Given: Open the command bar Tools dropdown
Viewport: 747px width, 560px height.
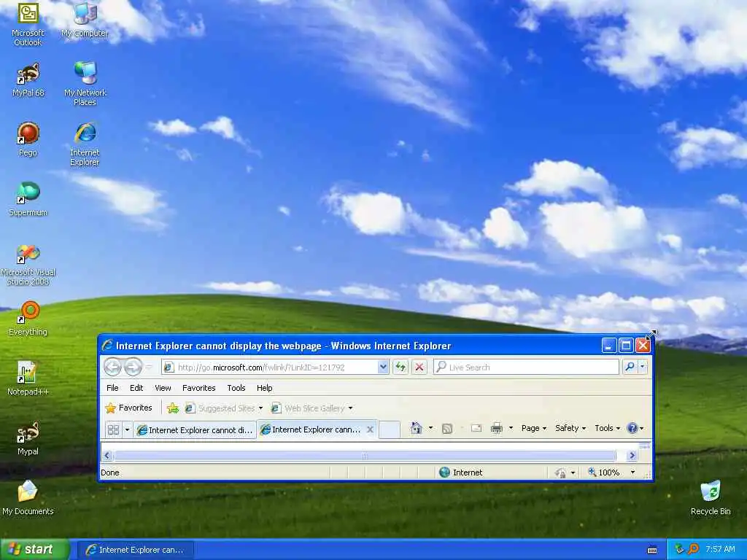Looking at the screenshot, I should (608, 428).
